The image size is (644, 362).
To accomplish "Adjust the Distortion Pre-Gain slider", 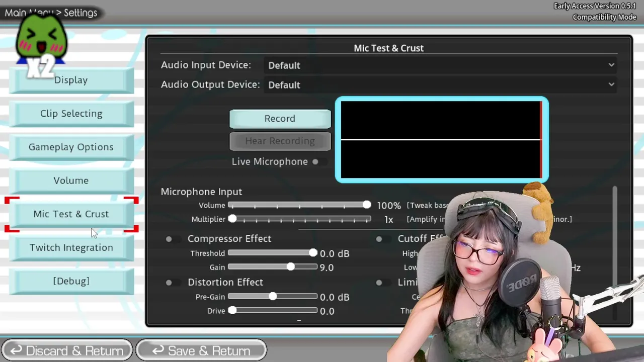I will (x=273, y=297).
